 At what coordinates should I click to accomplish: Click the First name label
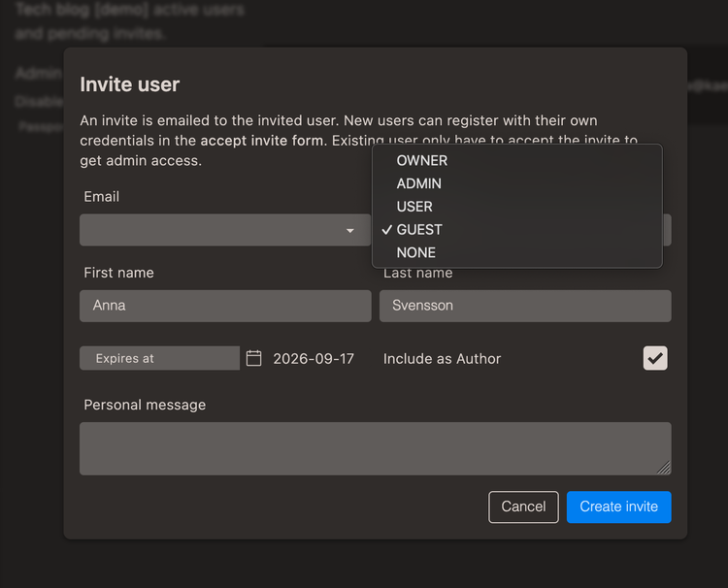point(118,273)
